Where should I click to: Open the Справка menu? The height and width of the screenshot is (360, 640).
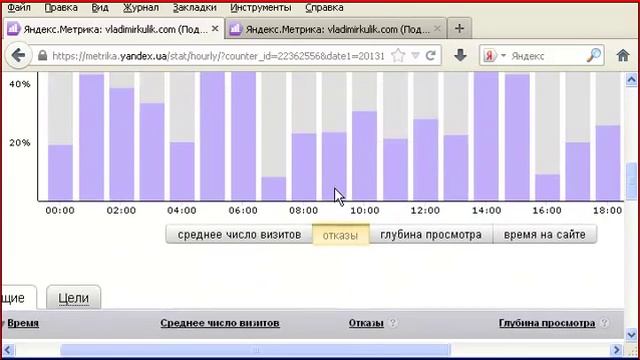(x=324, y=7)
